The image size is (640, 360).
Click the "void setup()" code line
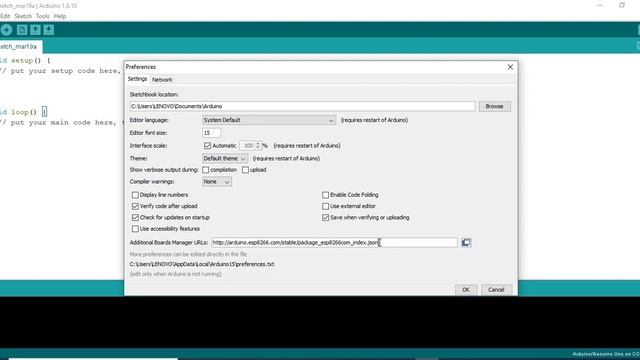point(25,60)
